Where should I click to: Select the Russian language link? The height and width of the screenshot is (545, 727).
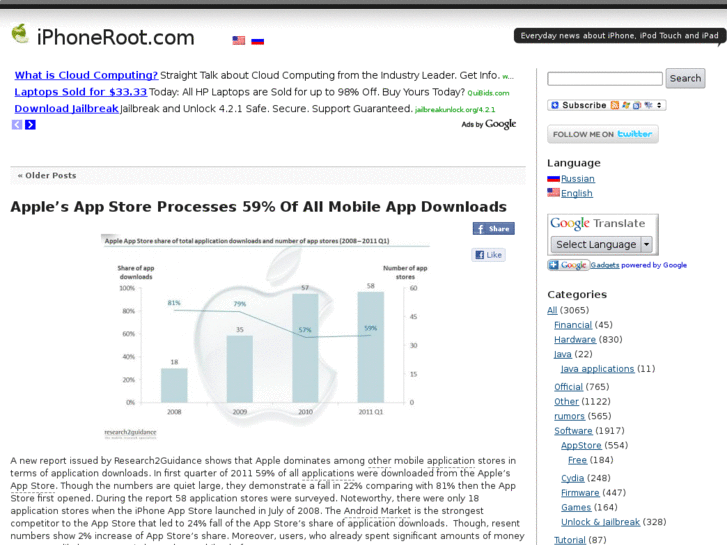click(x=578, y=179)
